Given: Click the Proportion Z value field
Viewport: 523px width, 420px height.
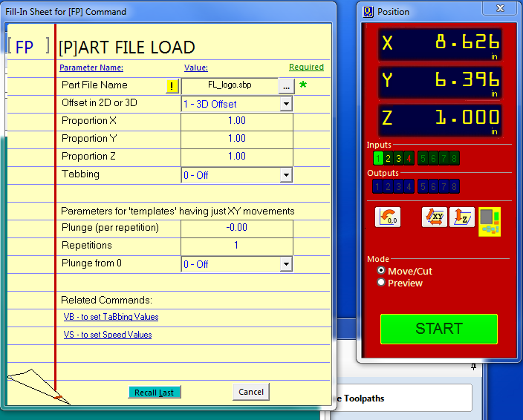Looking at the screenshot, I should (x=237, y=157).
